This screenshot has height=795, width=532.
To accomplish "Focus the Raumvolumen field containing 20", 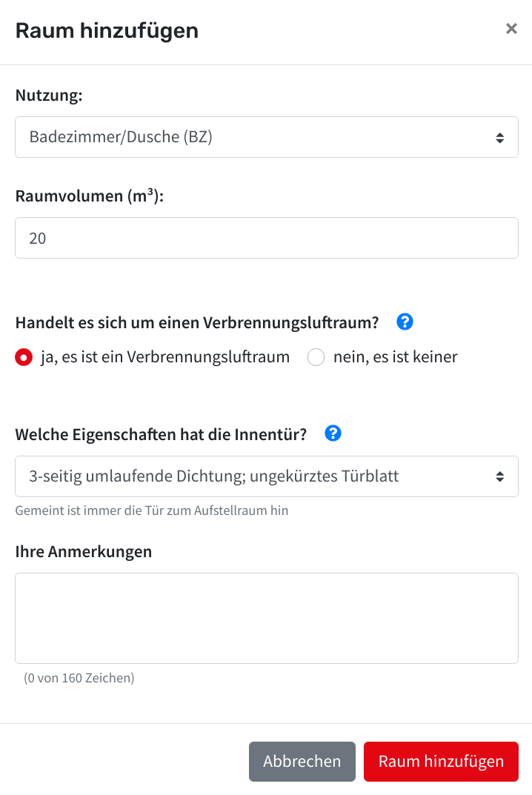I will coord(267,238).
